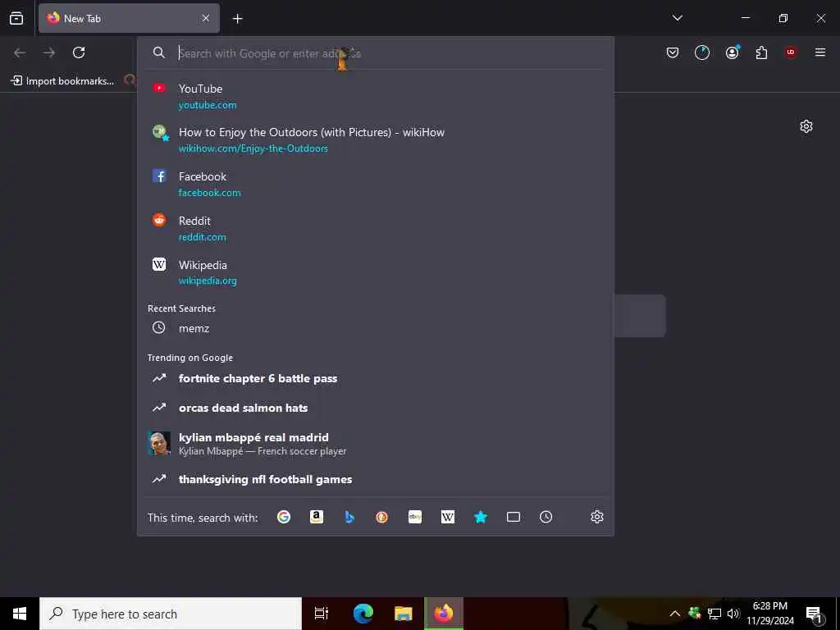
Task: Open the Wikipedia suggestion
Action: pos(375,272)
